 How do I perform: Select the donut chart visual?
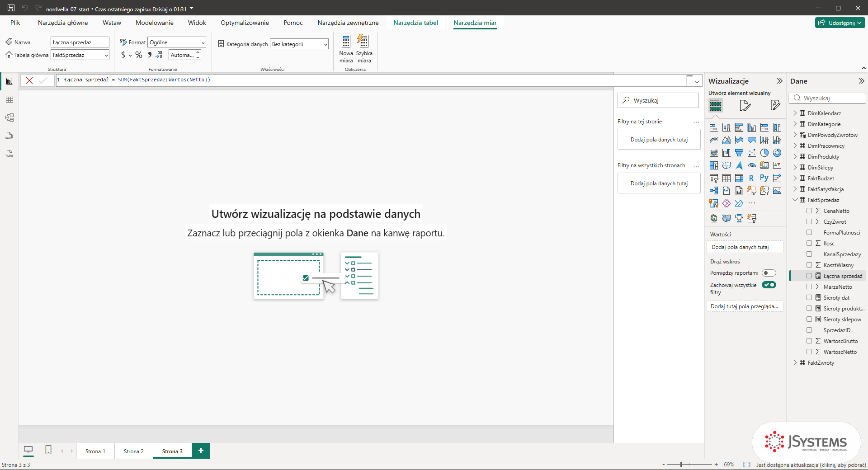(x=777, y=153)
